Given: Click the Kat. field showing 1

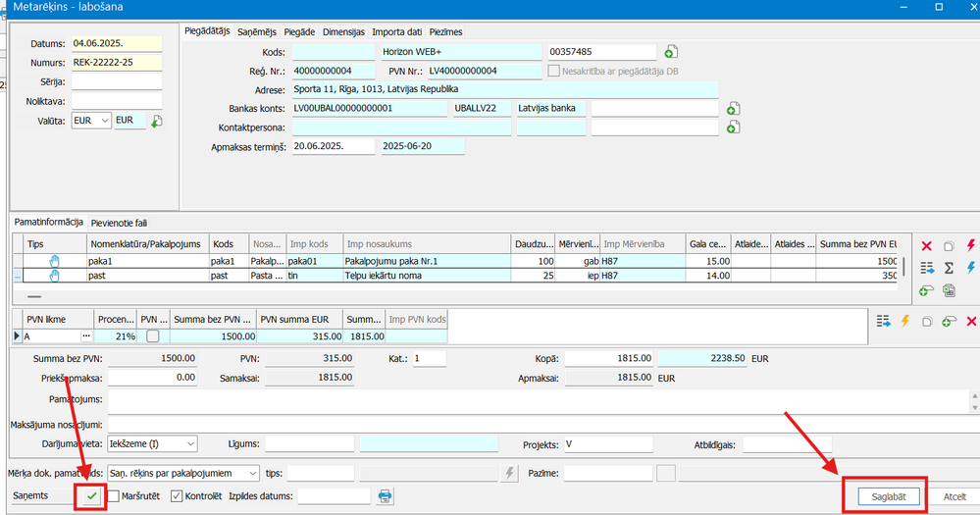Looking at the screenshot, I should tap(430, 359).
